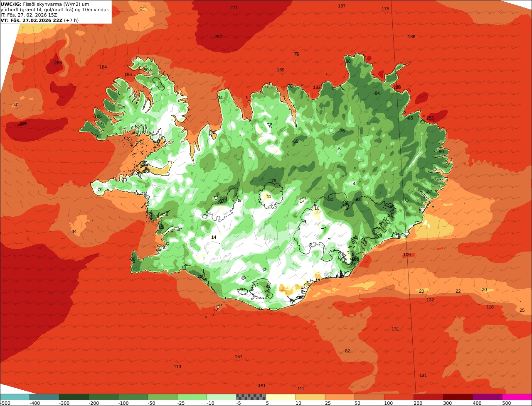Click the '111' value above the legend
Image resolution: width=532 pixels, height=406 pixels.
(x=301, y=389)
